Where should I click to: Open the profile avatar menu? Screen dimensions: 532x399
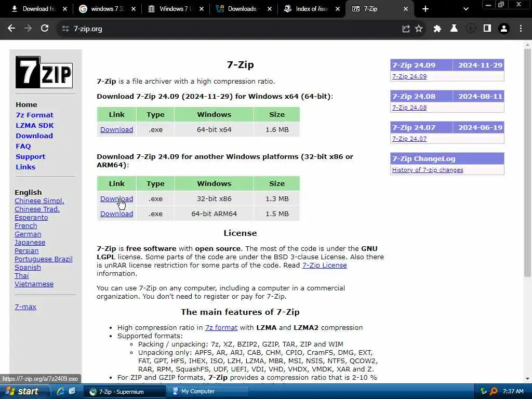click(504, 29)
